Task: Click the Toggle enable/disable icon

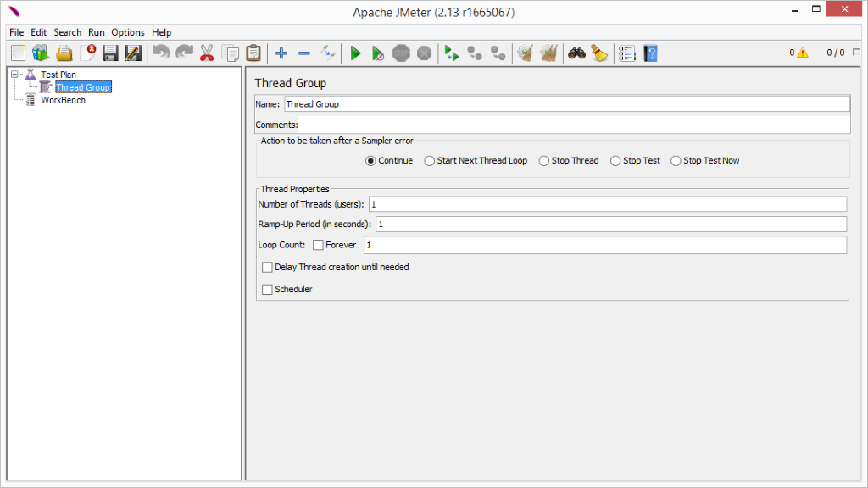Action: pyautogui.click(x=327, y=53)
